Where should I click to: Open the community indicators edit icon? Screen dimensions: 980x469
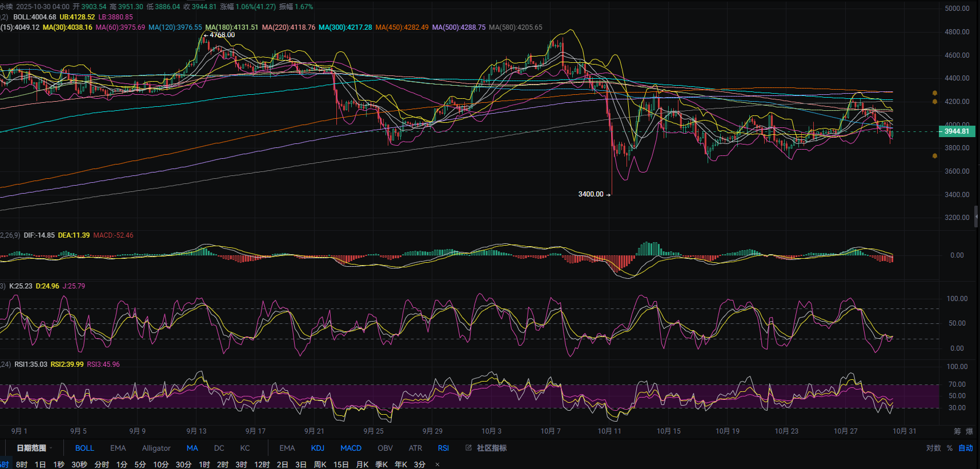click(x=468, y=448)
